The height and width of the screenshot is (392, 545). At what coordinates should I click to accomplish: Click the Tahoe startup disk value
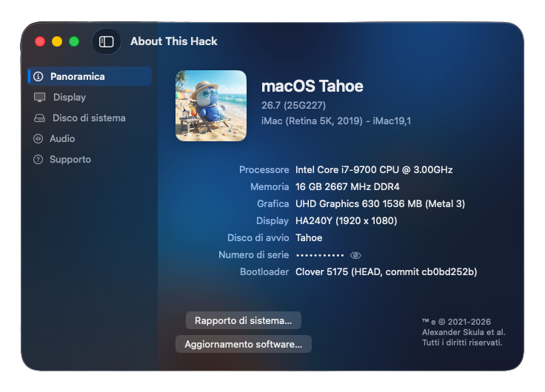pyautogui.click(x=309, y=238)
